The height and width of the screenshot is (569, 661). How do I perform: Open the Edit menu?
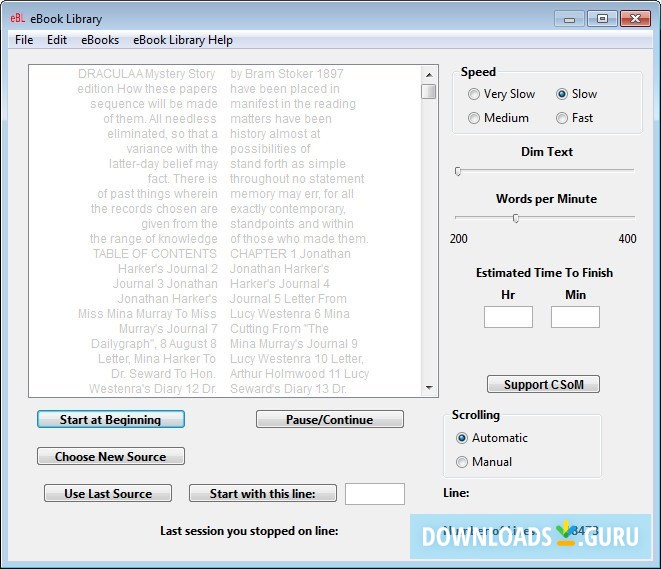(57, 40)
